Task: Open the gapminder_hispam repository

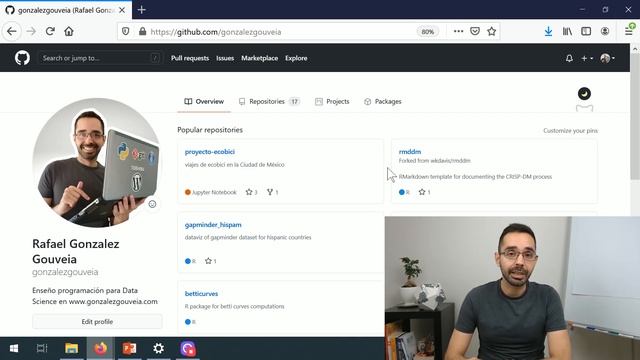Action: [x=213, y=225]
